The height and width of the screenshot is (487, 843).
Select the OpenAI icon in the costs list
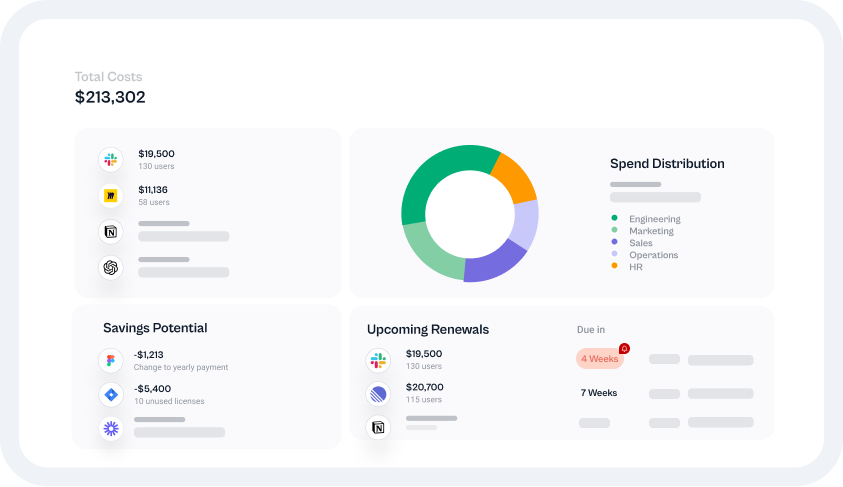tap(110, 268)
